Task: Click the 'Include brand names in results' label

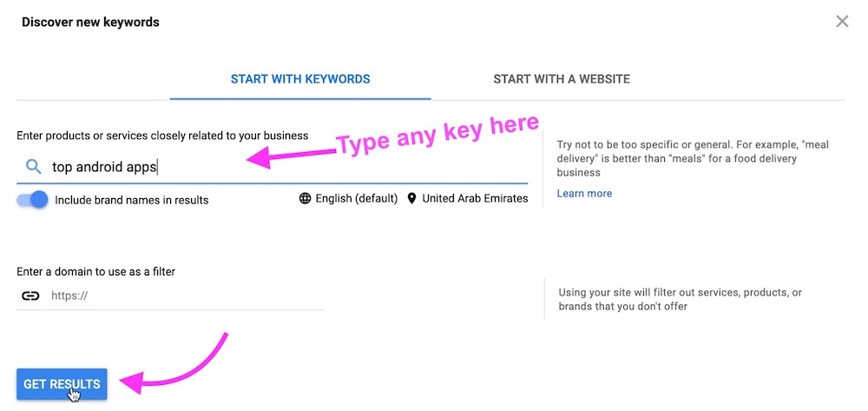Action: tap(132, 200)
